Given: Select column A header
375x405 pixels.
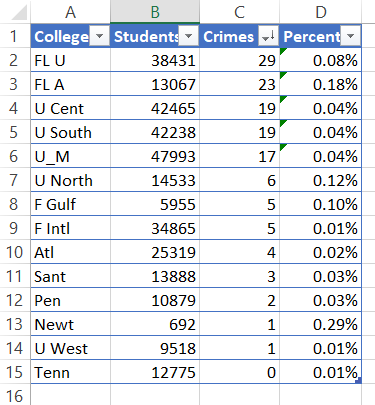Looking at the screenshot, I should (x=70, y=12).
